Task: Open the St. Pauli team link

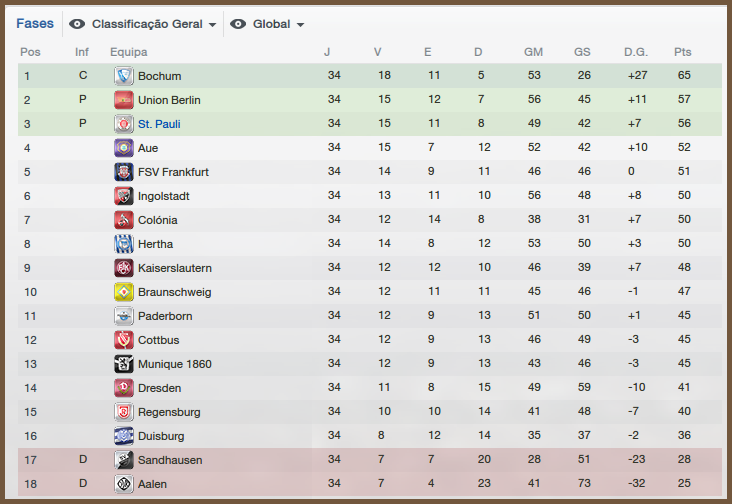Action: [x=159, y=124]
